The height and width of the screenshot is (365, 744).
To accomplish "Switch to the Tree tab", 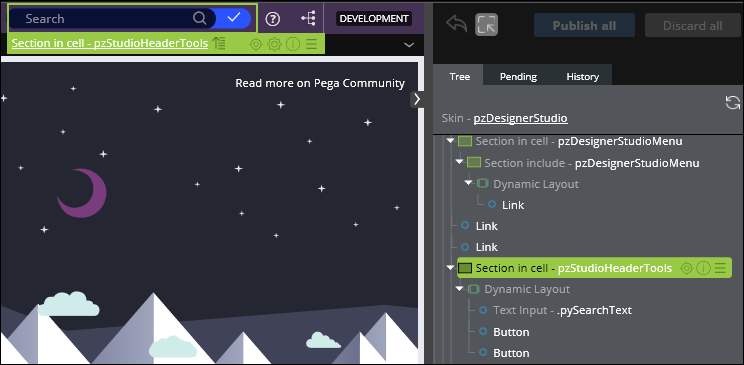I will (x=459, y=76).
